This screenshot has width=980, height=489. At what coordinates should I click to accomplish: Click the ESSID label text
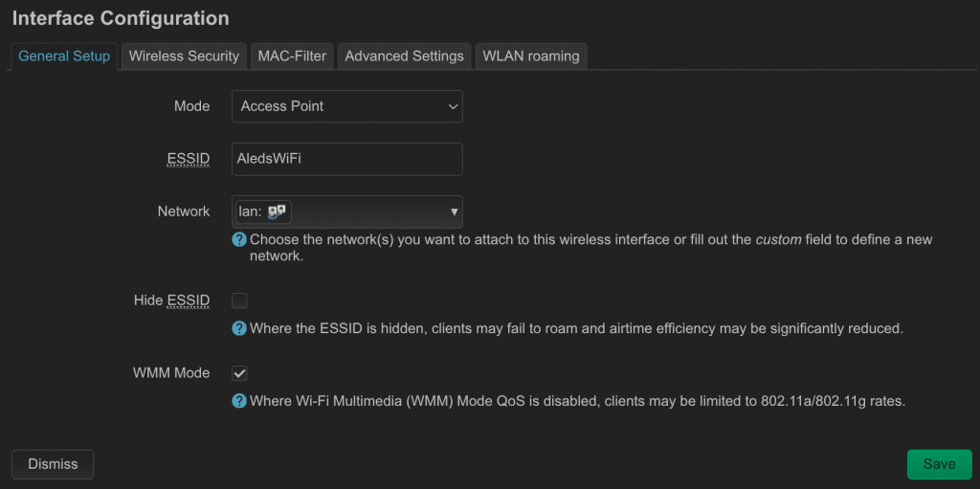coord(189,159)
